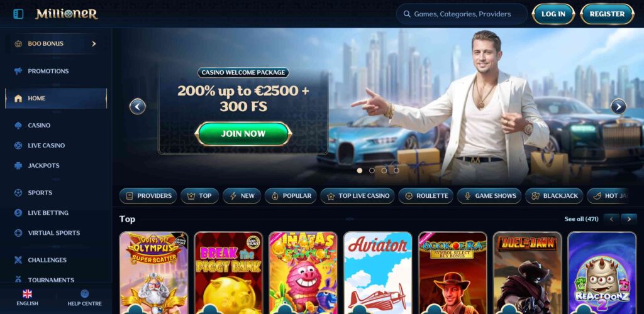
Task: Open the Help Centre icon
Action: pyautogui.click(x=85, y=293)
